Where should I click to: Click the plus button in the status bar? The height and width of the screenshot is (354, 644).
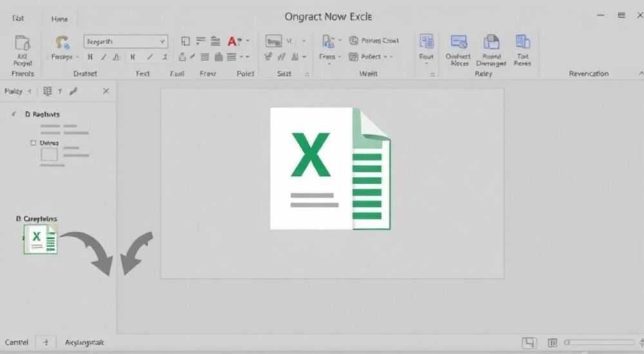pyautogui.click(x=46, y=342)
